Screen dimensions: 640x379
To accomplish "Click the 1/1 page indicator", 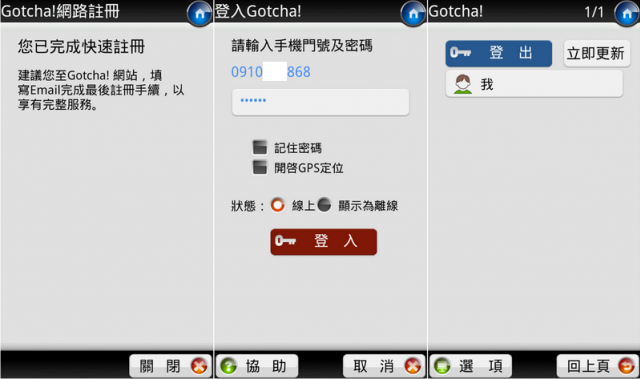I will [594, 12].
